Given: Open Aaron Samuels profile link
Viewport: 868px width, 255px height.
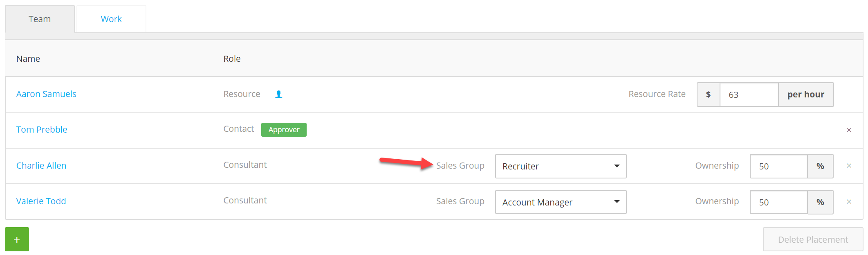Looking at the screenshot, I should (x=46, y=94).
